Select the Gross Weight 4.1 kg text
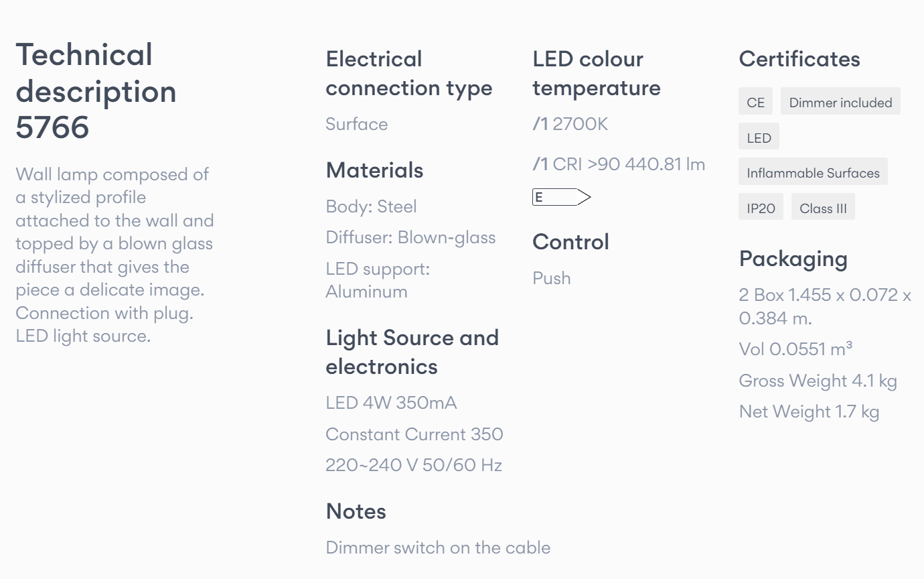 (x=818, y=381)
